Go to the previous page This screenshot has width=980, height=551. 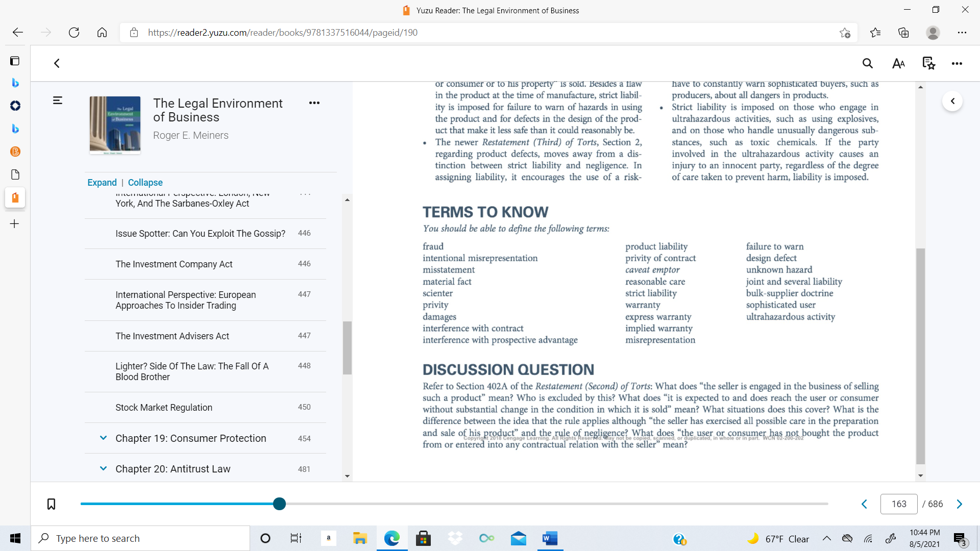point(864,504)
